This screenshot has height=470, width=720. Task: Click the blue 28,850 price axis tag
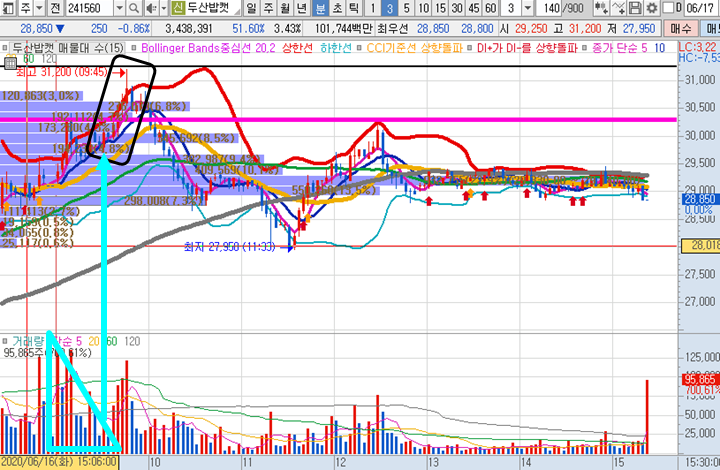click(699, 199)
